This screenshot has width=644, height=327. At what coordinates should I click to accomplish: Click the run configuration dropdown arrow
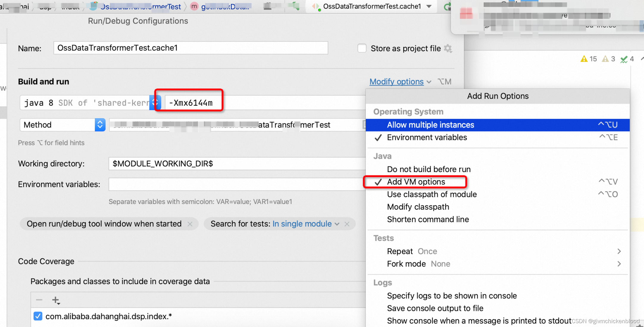[x=429, y=6]
